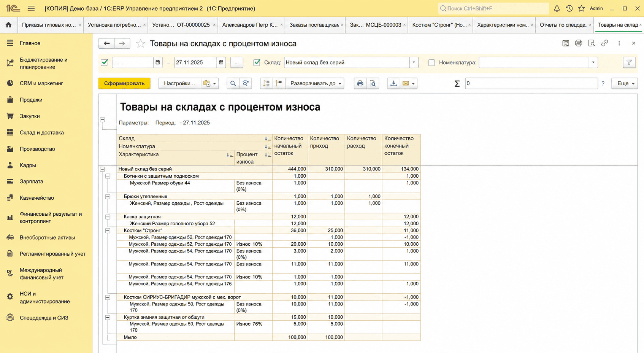
Task: Get link to this report
Action: pyautogui.click(x=604, y=43)
